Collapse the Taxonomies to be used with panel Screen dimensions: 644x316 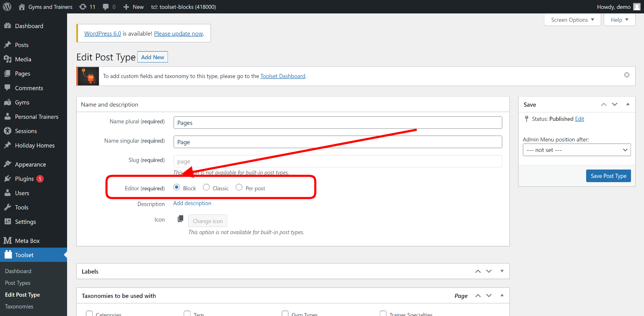502,295
